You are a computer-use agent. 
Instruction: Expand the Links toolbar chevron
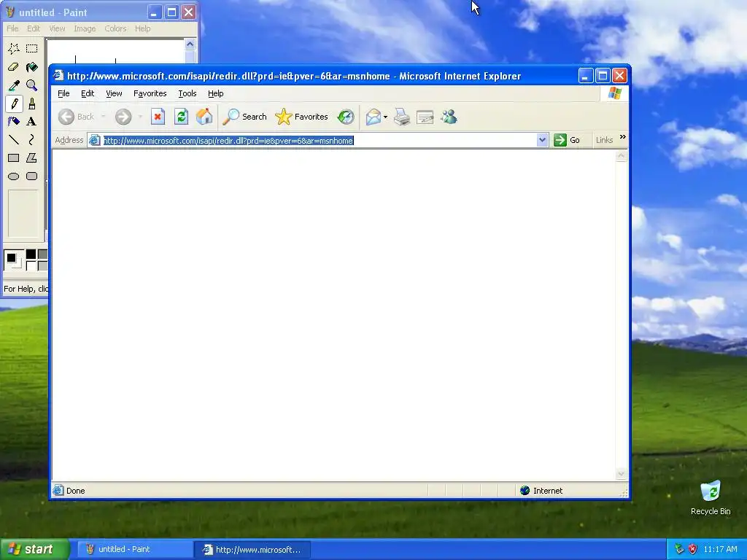click(x=623, y=137)
